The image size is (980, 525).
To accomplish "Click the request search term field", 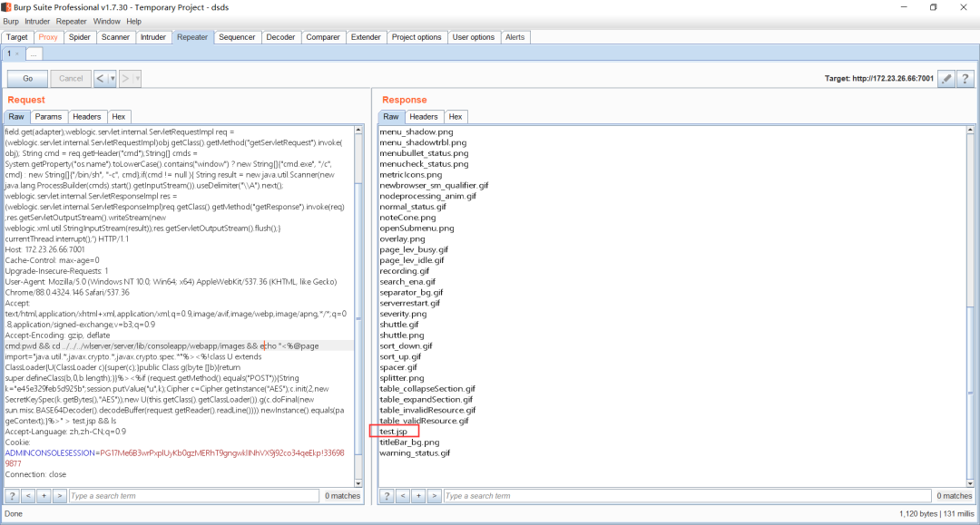I will (194, 496).
